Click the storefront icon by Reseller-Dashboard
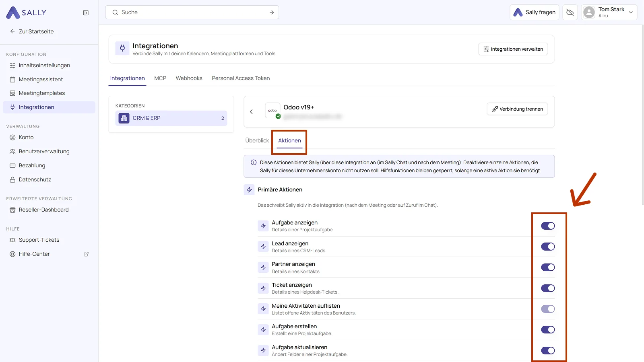 click(12, 210)
